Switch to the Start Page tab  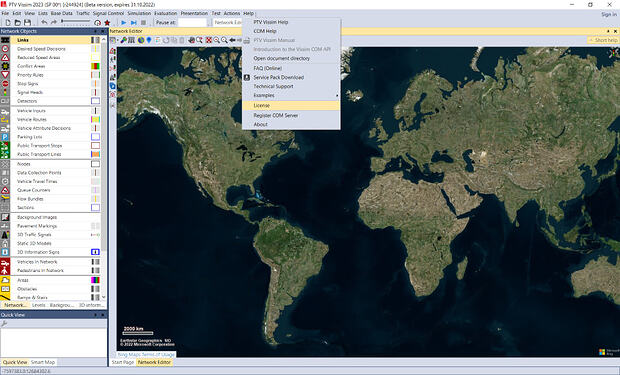(x=123, y=362)
